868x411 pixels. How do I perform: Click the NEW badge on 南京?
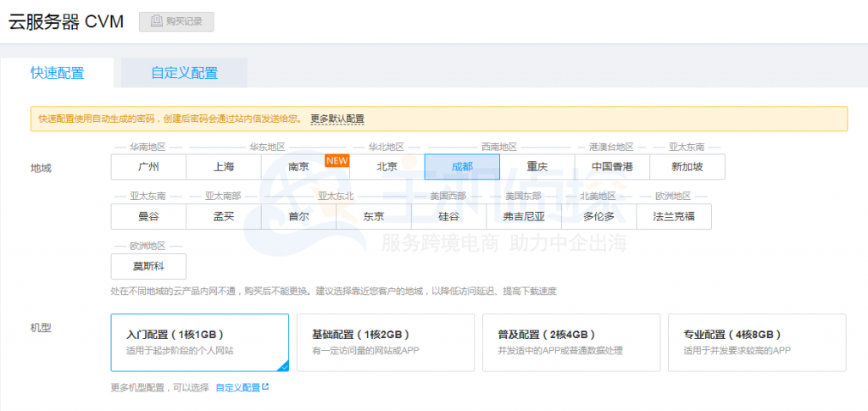337,160
